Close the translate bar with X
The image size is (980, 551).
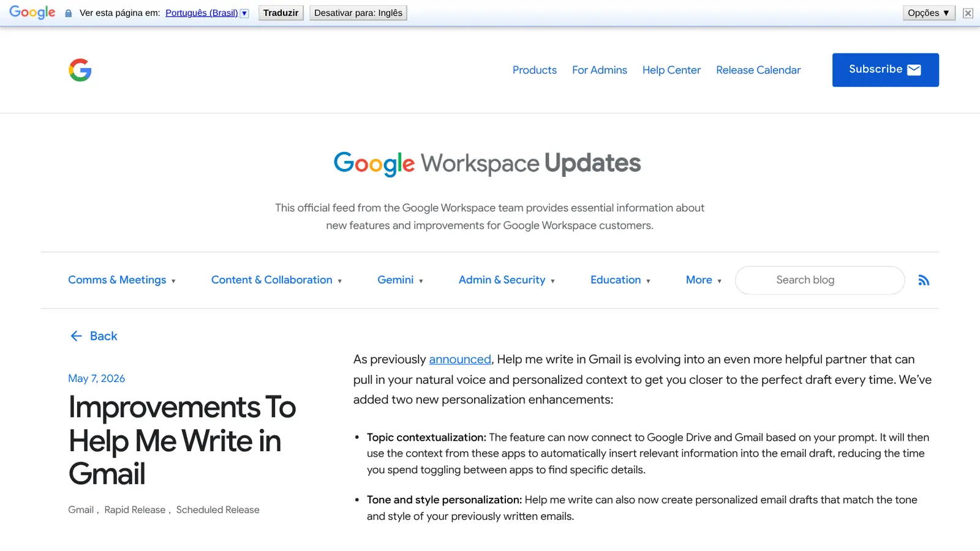[x=968, y=13]
